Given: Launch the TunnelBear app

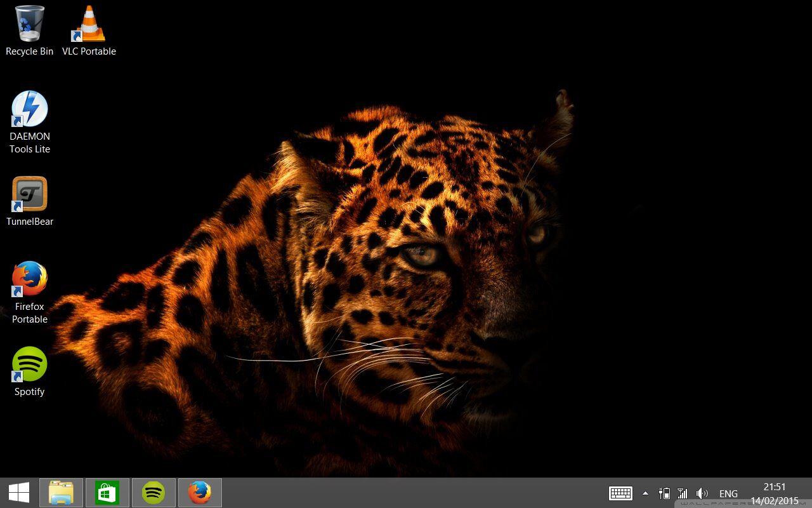Looking at the screenshot, I should click(x=29, y=194).
